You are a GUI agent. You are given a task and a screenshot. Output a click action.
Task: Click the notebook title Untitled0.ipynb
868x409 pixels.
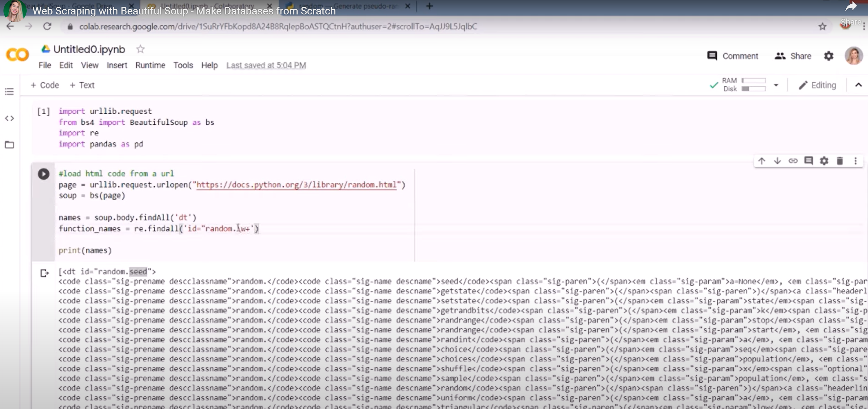[89, 49]
